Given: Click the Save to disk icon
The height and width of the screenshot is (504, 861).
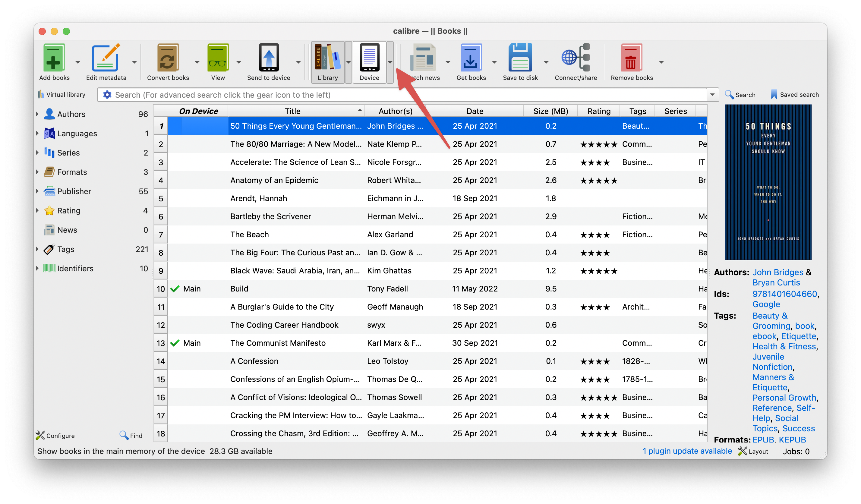Looking at the screenshot, I should (520, 57).
